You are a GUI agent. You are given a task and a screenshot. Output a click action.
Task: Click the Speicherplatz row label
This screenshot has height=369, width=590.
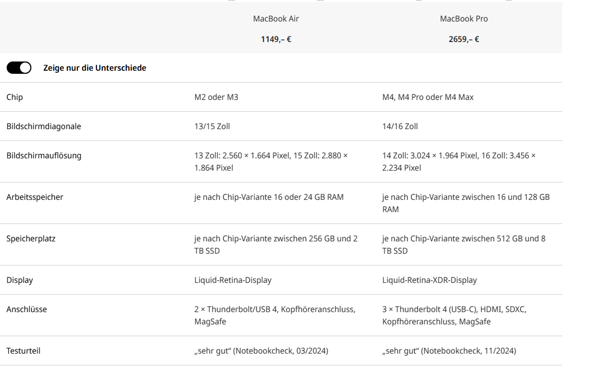point(31,239)
